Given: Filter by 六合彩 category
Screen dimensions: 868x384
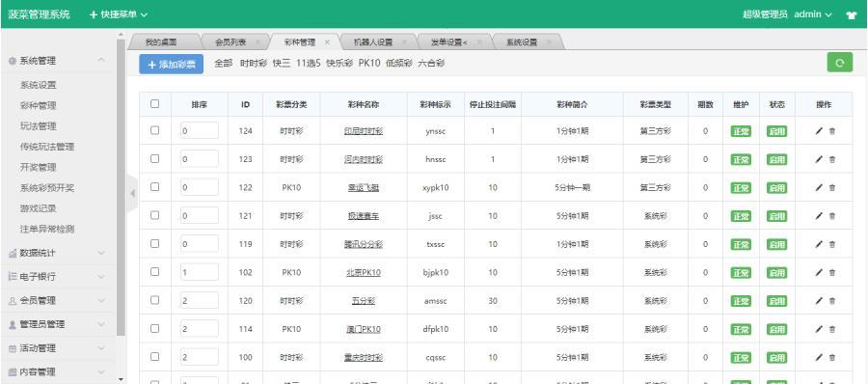Looking at the screenshot, I should pyautogui.click(x=431, y=63).
